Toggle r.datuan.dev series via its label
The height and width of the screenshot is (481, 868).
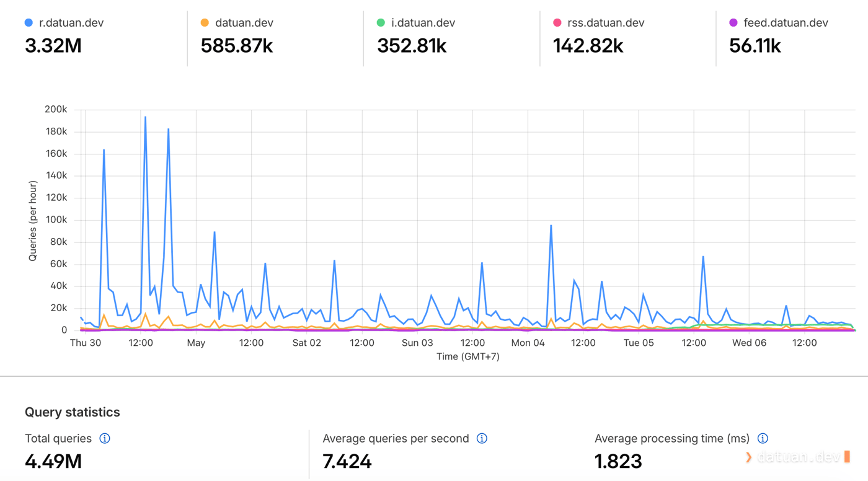(71, 23)
